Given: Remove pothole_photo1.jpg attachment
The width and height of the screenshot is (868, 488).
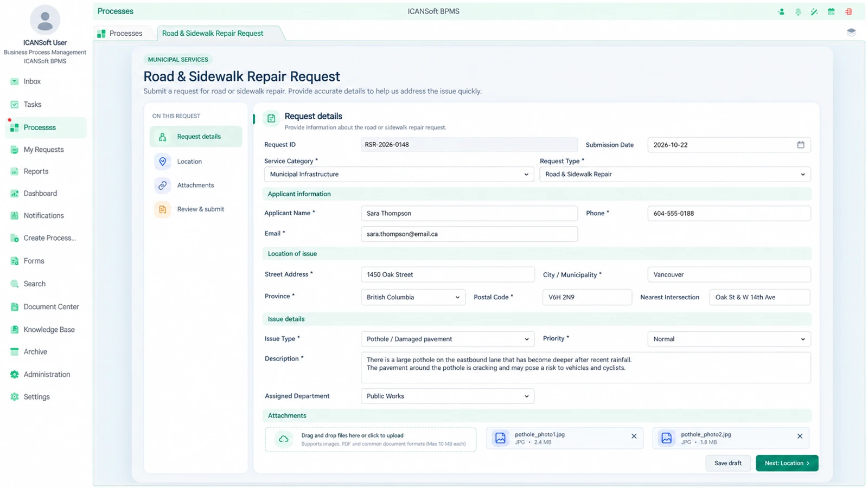Looking at the screenshot, I should point(634,436).
